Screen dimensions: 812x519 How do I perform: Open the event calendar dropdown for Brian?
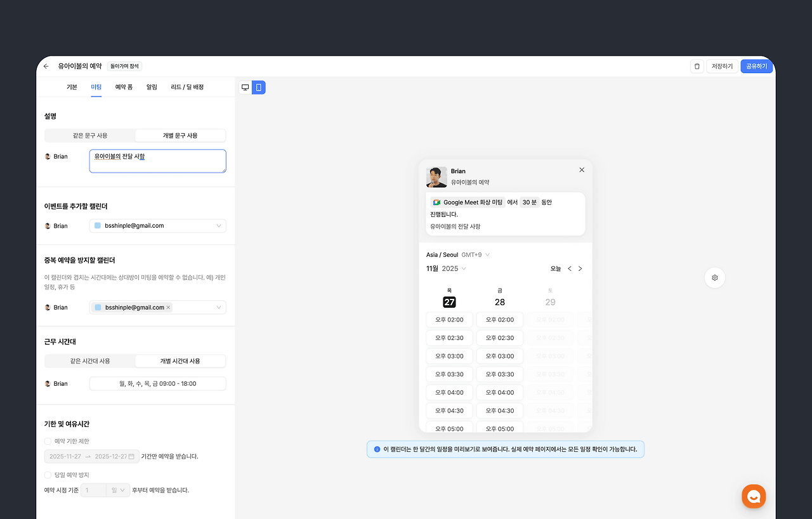(x=157, y=226)
